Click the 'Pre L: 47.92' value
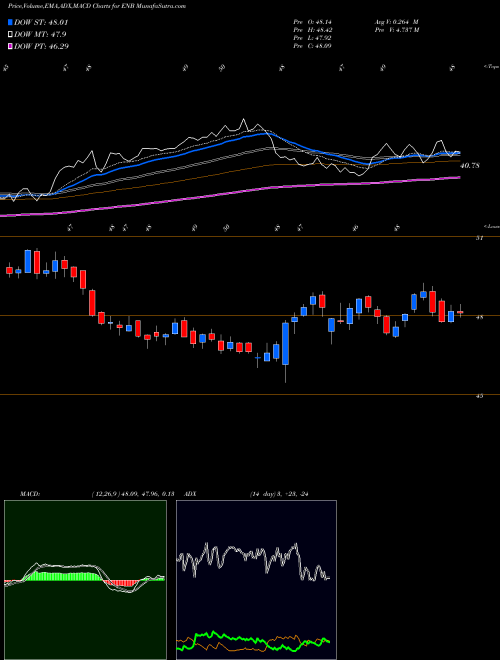 [x=312, y=38]
